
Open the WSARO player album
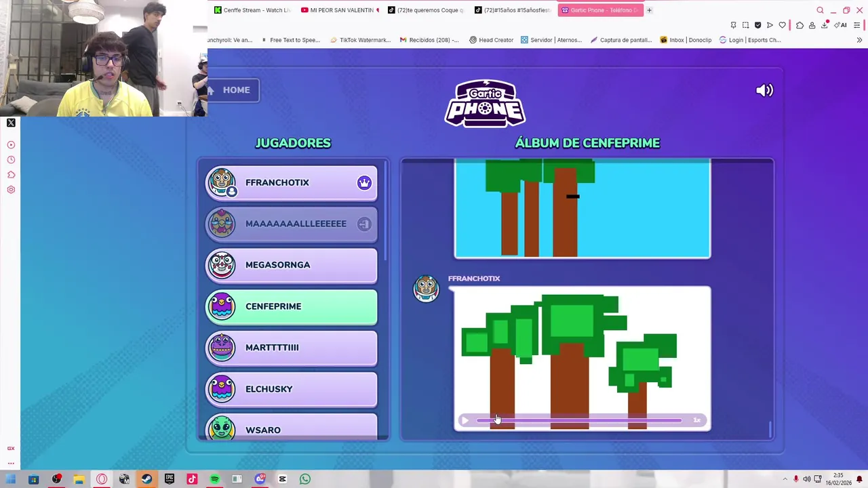[x=292, y=428]
